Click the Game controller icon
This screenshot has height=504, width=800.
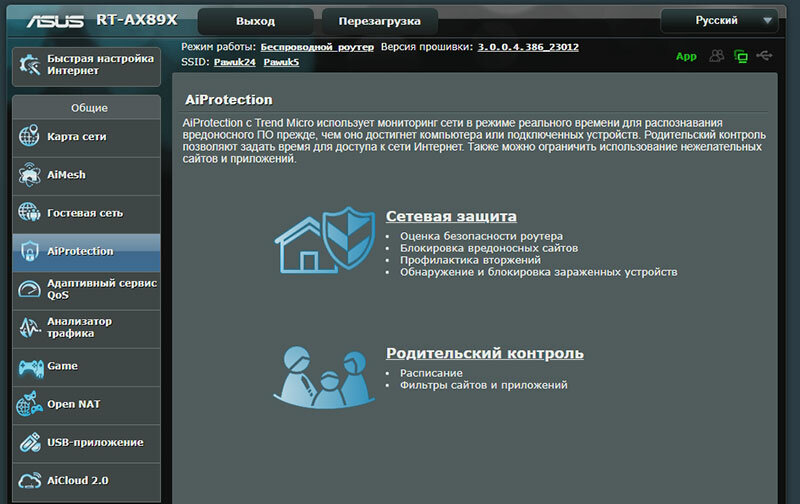31,367
